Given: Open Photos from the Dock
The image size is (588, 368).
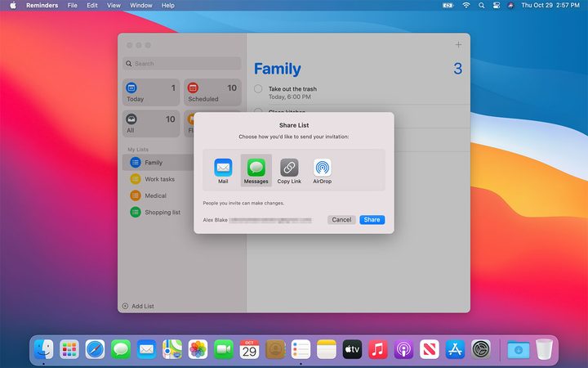Looking at the screenshot, I should point(198,350).
